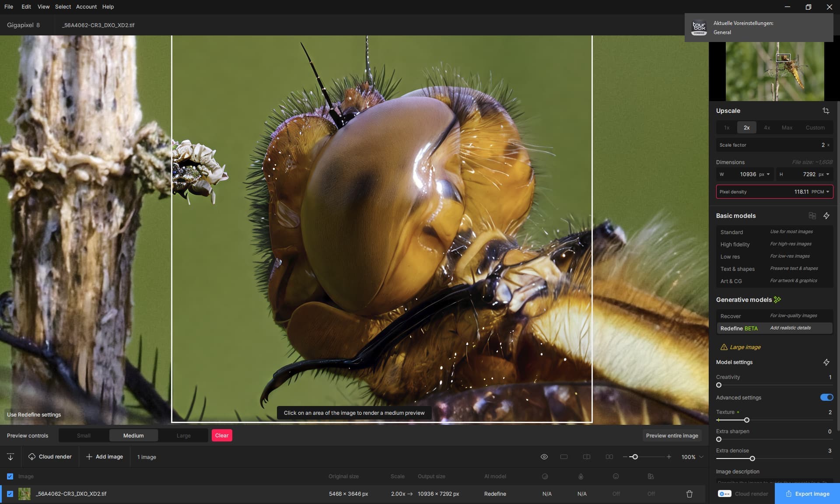
Task: Open the width px unit dropdown
Action: point(765,174)
